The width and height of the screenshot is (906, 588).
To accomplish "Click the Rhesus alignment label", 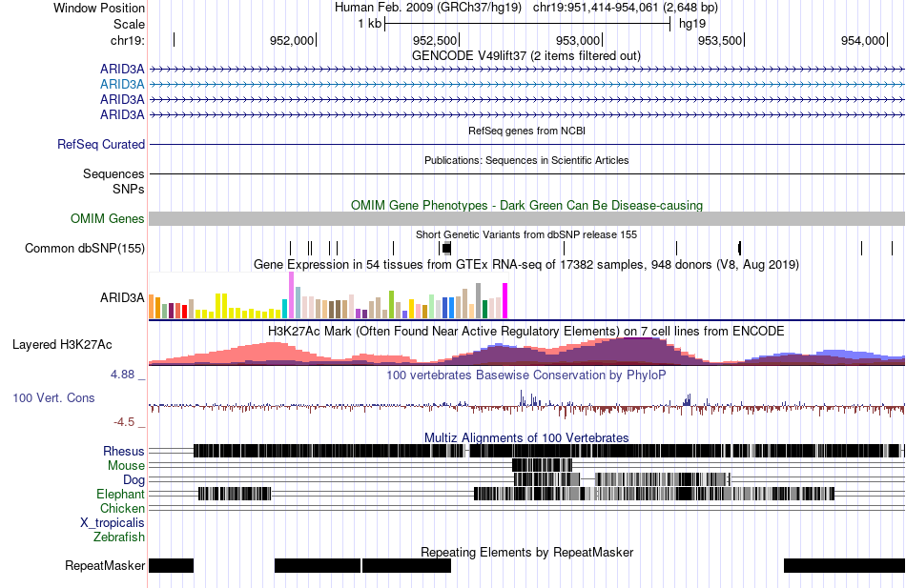I will [124, 451].
